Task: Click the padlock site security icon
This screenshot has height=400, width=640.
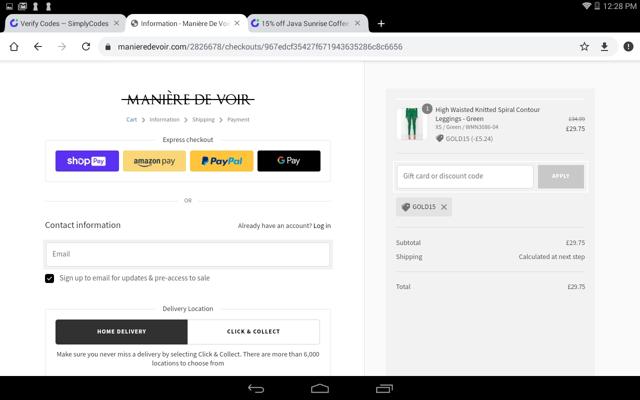Action: click(108, 47)
